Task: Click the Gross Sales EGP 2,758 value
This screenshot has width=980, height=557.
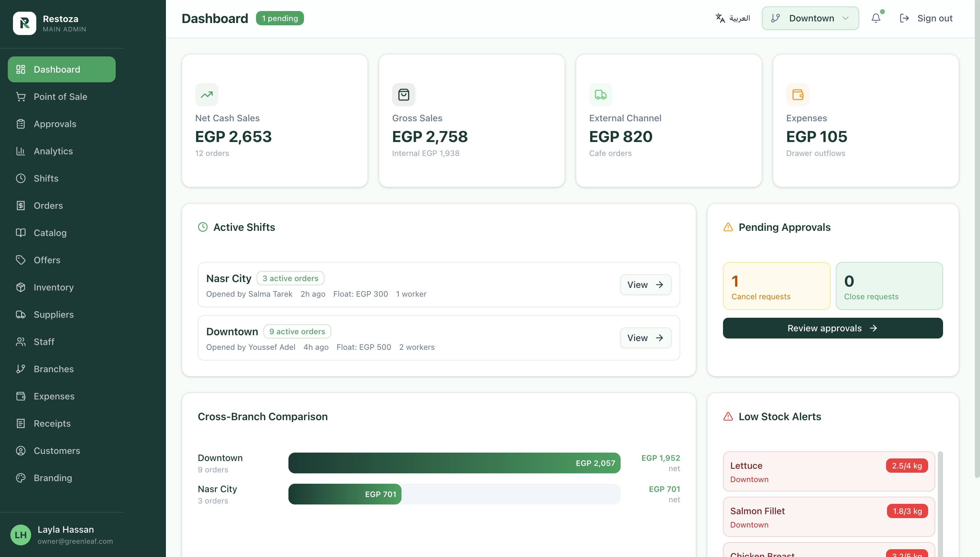Action: pos(430,136)
